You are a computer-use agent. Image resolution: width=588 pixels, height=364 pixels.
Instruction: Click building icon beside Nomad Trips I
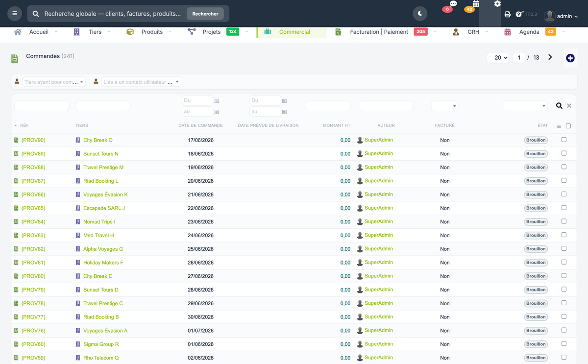78,222
